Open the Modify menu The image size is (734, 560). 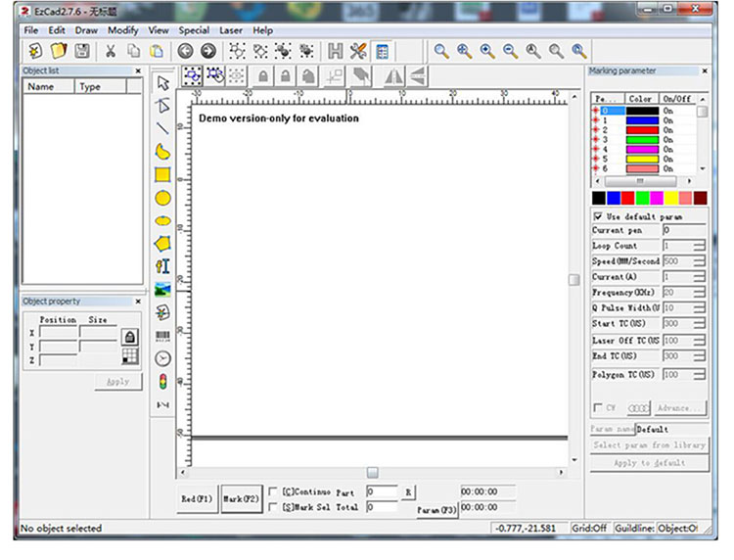coord(122,30)
